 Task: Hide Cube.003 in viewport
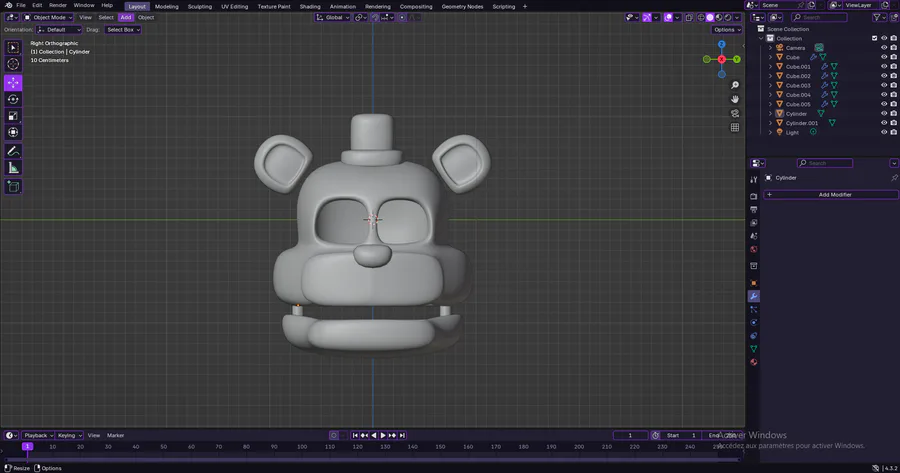pos(884,86)
